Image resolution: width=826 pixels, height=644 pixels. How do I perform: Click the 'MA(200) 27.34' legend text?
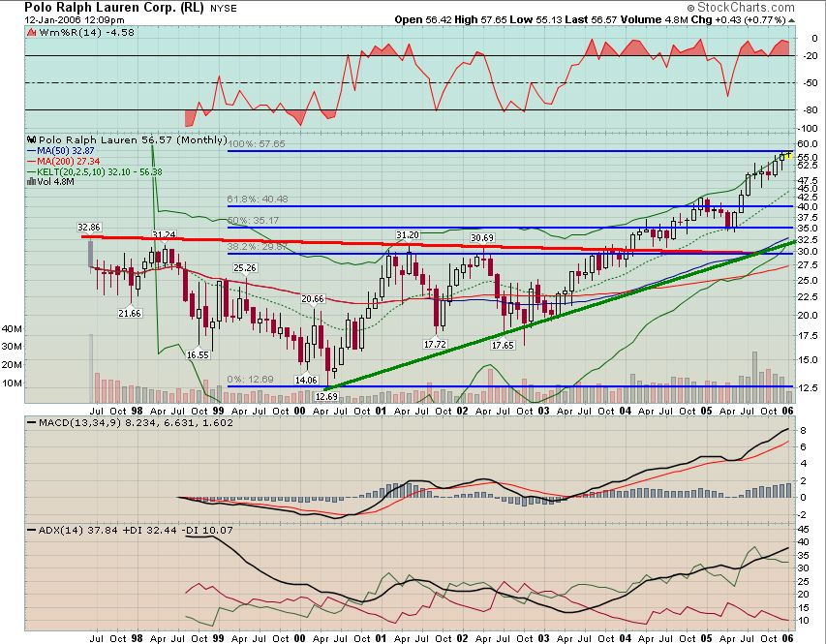click(68, 162)
